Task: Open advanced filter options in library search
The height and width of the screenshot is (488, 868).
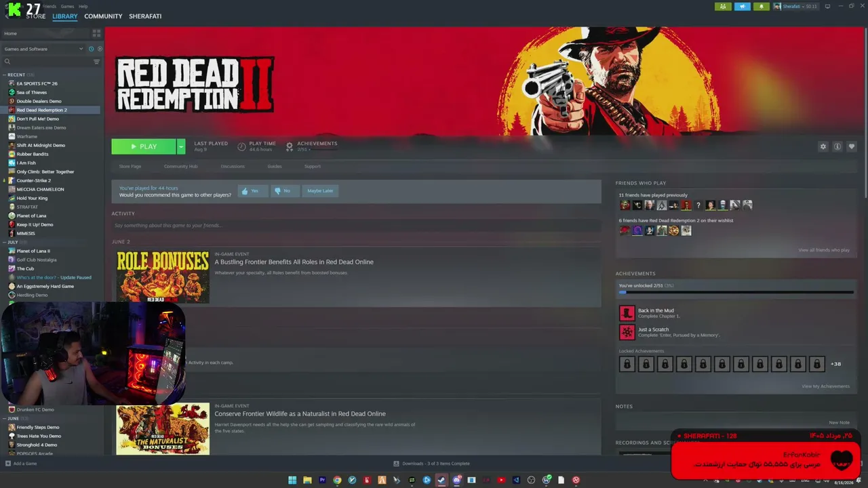Action: (96, 62)
